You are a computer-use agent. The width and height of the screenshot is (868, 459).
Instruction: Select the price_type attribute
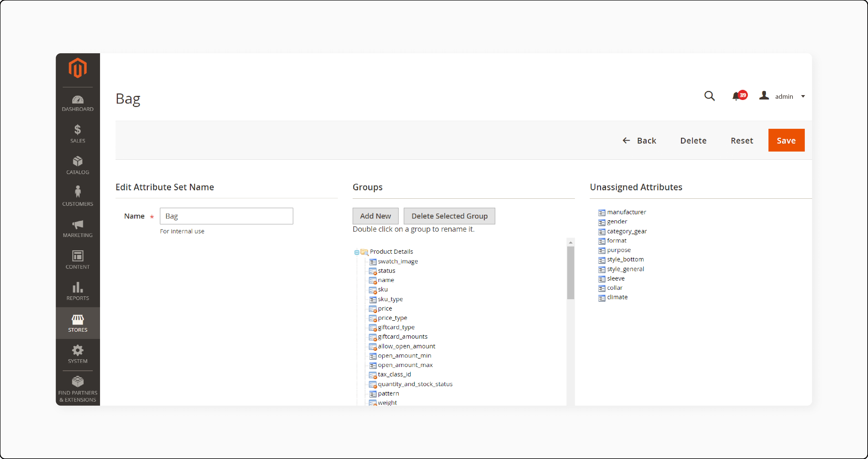[388, 318]
